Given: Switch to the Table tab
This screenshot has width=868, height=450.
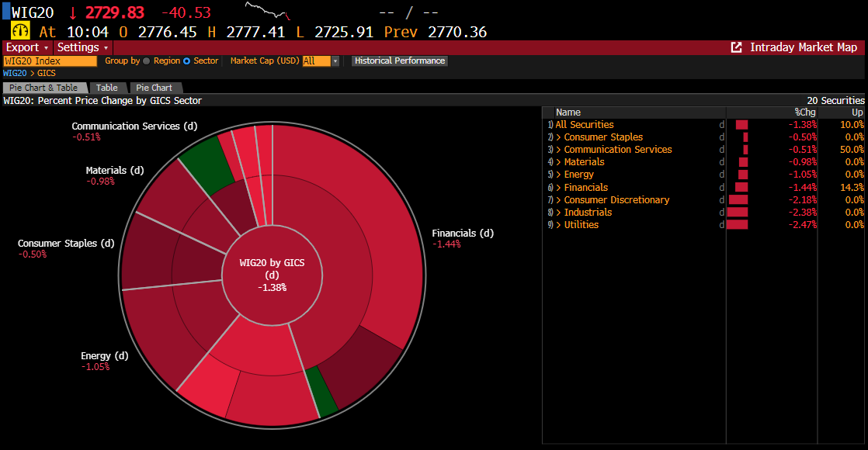Looking at the screenshot, I should tap(107, 88).
